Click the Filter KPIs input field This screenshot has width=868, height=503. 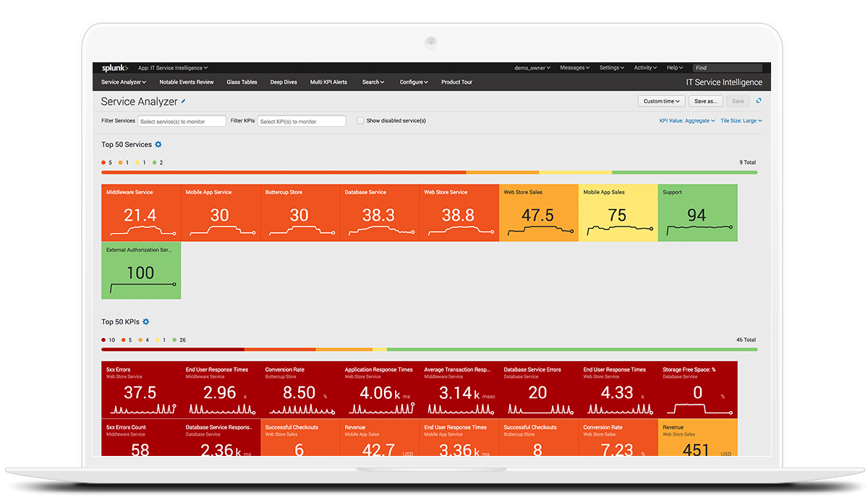tap(302, 122)
